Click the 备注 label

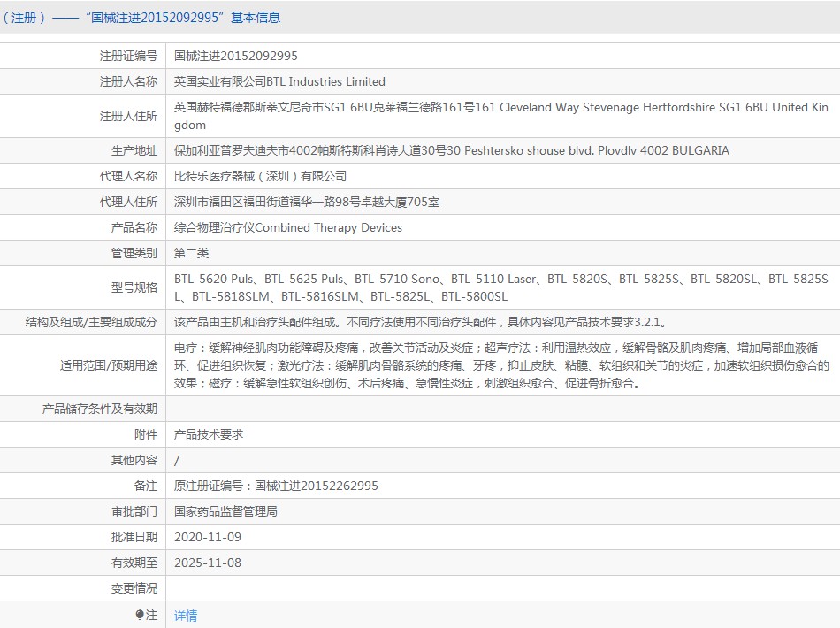tap(146, 486)
